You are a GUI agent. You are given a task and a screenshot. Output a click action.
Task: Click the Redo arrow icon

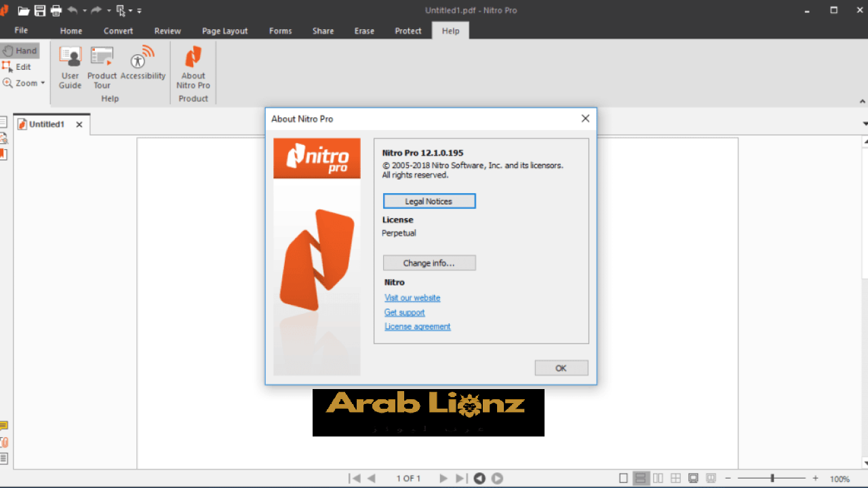point(96,11)
